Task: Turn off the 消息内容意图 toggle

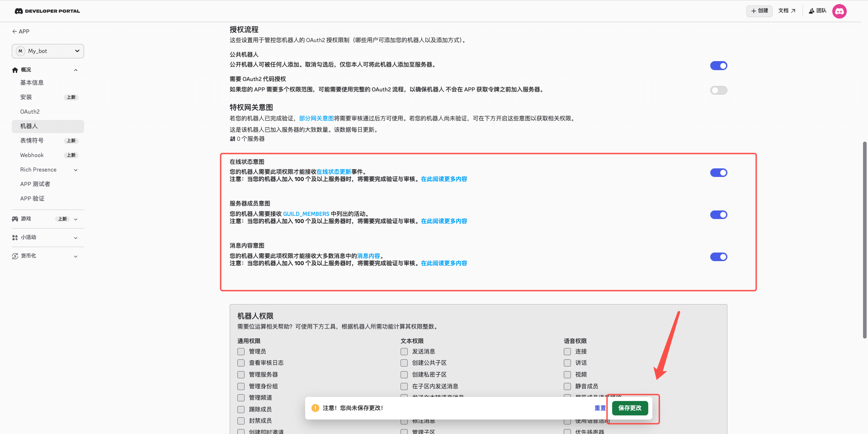Action: pos(718,257)
